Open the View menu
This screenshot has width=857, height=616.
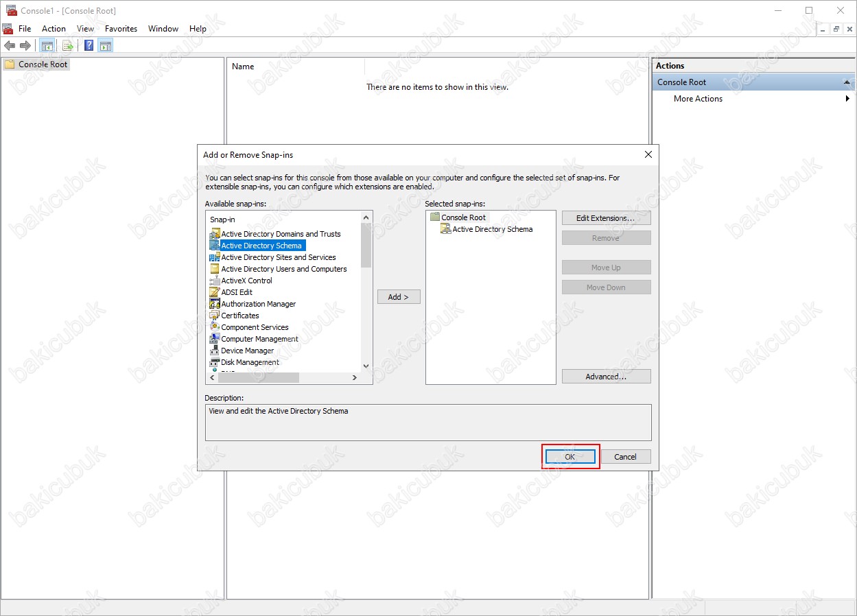[86, 29]
